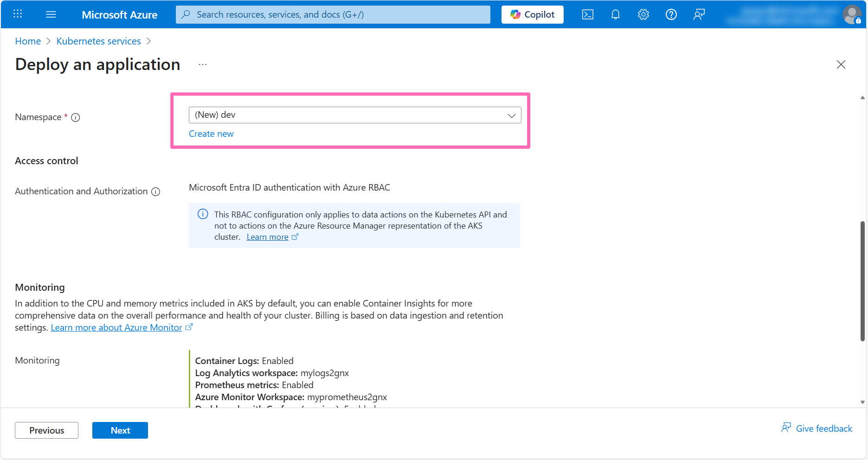Viewport: 868px width, 460px height.
Task: Navigate to Kubernetes services breadcrumb
Action: click(98, 41)
